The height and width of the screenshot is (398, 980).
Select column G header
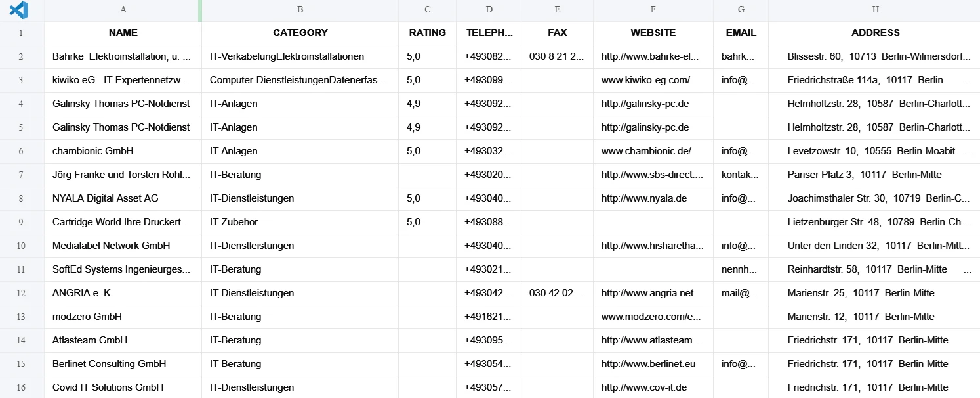(741, 10)
